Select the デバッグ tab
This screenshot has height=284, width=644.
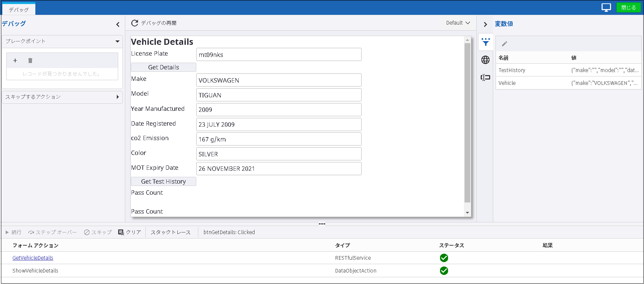click(x=19, y=9)
